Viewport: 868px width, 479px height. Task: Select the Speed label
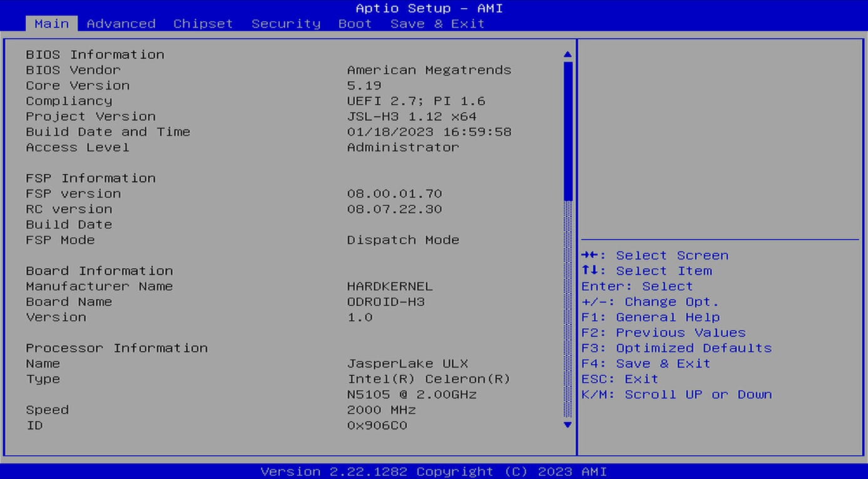48,410
